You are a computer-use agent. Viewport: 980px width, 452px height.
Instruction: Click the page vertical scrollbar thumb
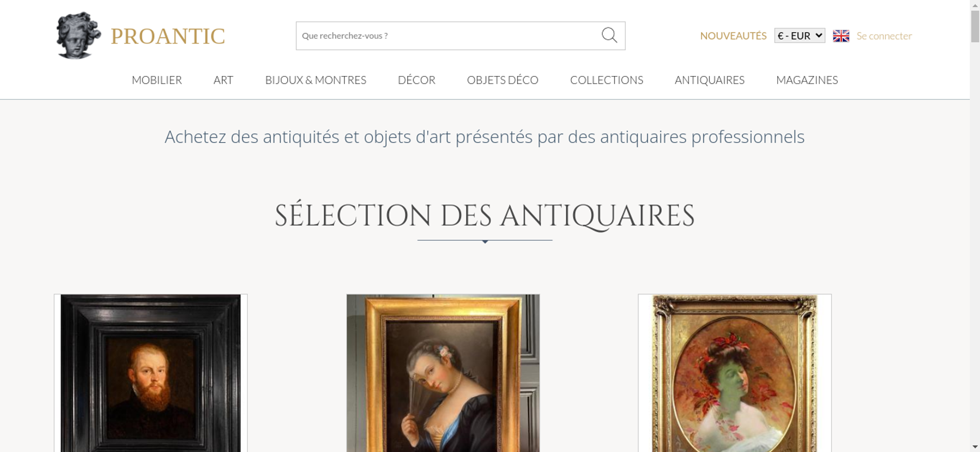pyautogui.click(x=975, y=26)
